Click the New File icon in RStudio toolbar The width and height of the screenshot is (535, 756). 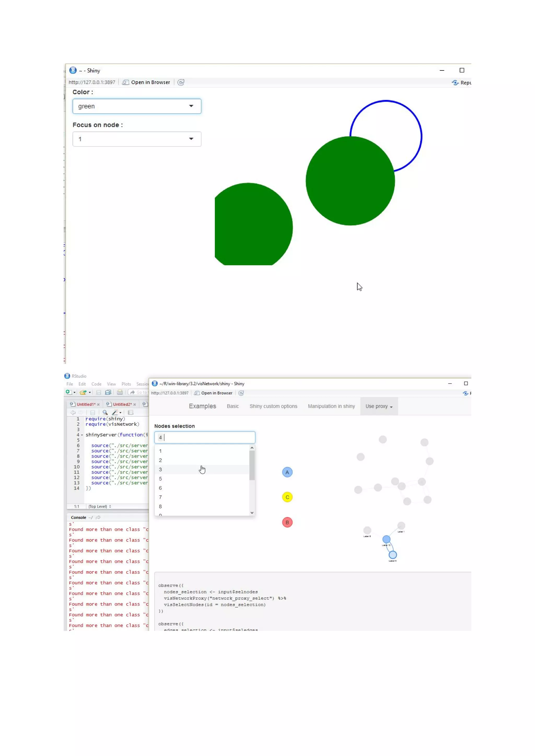point(68,392)
